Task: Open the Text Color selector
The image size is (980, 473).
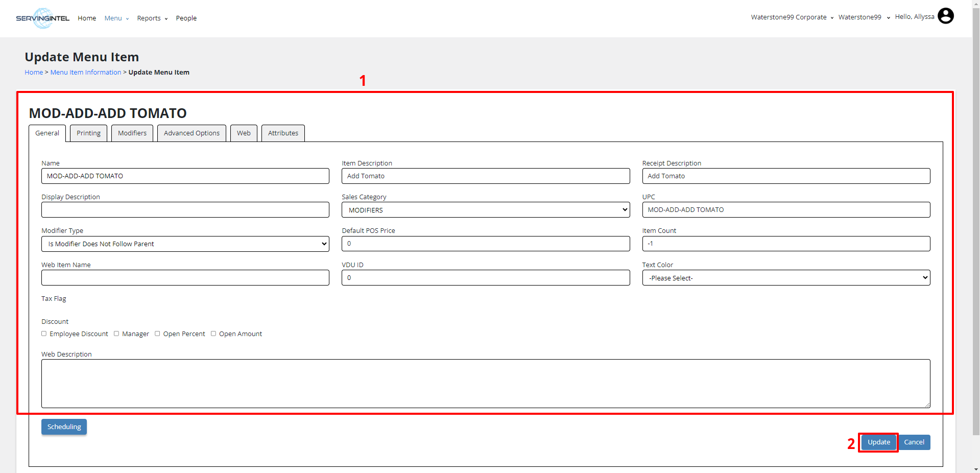Action: click(x=785, y=278)
